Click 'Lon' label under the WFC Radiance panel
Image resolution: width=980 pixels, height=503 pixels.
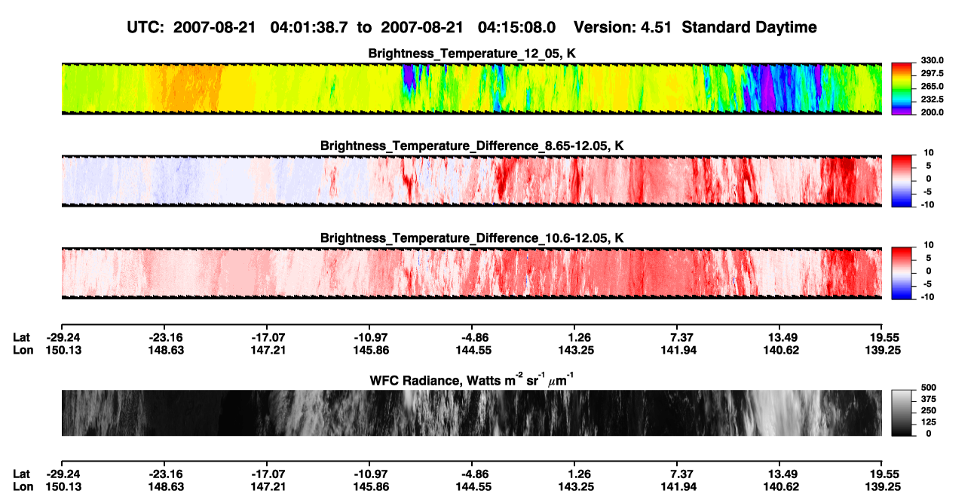click(23, 486)
